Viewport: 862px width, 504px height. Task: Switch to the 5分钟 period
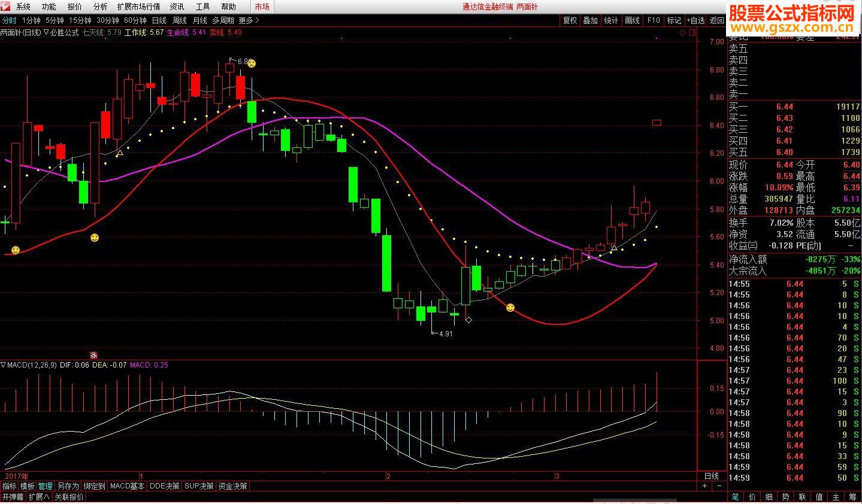pos(55,20)
